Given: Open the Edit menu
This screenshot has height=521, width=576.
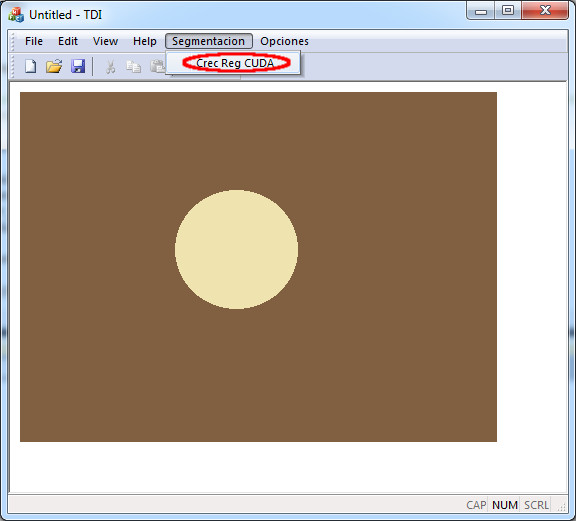Looking at the screenshot, I should click(x=68, y=41).
